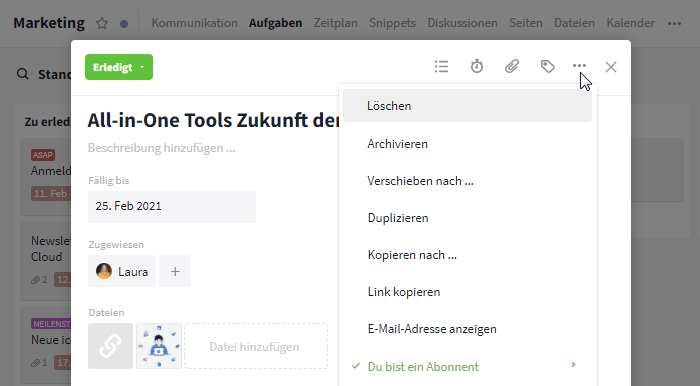Image resolution: width=700 pixels, height=386 pixels.
Task: Open the link attachment thumbnail
Action: point(110,346)
